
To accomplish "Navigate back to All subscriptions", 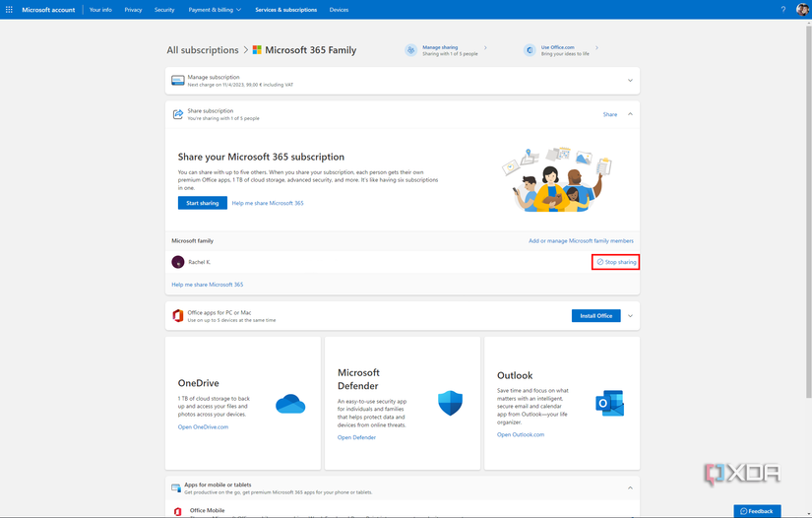I will point(202,50).
